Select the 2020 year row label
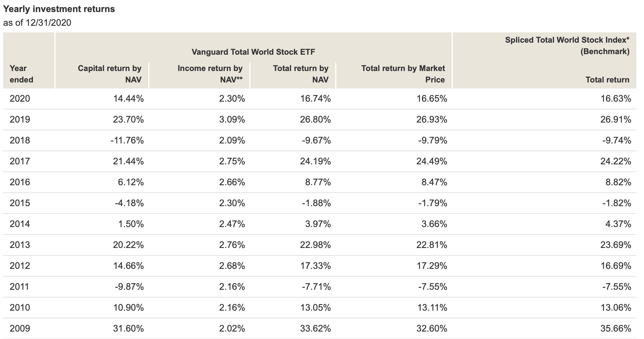 click(20, 99)
